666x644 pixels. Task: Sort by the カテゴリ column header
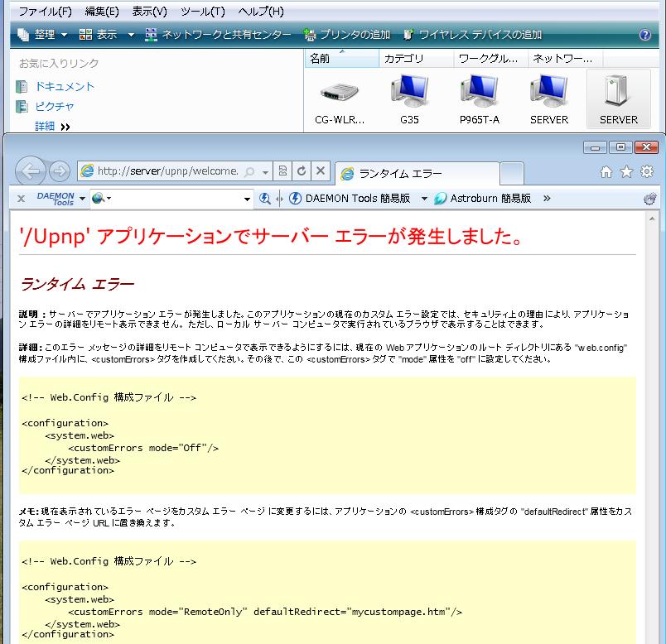point(416,58)
